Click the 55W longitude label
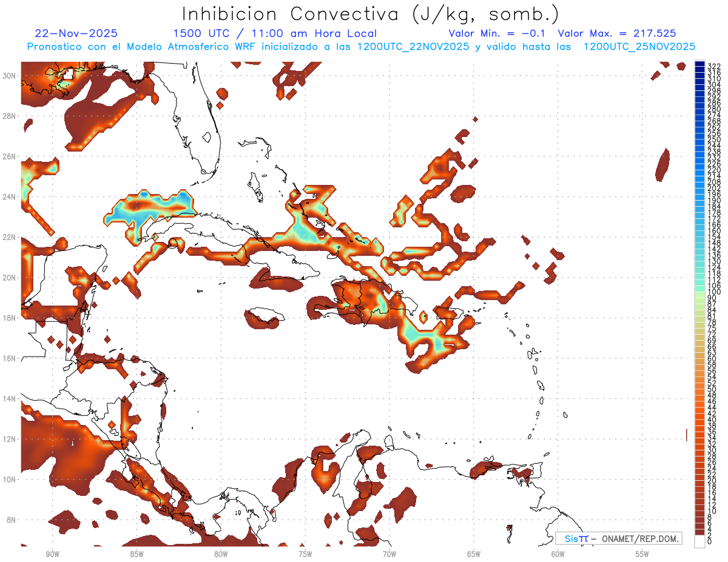The width and height of the screenshot is (728, 562). tap(642, 554)
